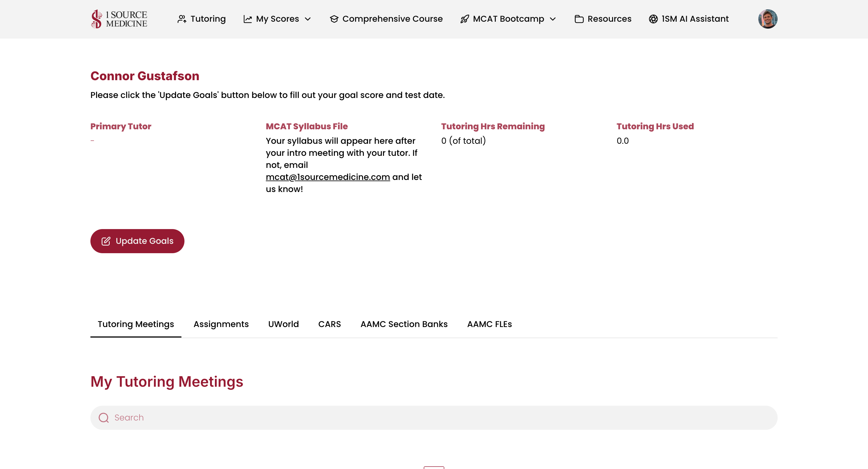Click the Resources folder icon
Image resolution: width=868 pixels, height=469 pixels.
579,19
